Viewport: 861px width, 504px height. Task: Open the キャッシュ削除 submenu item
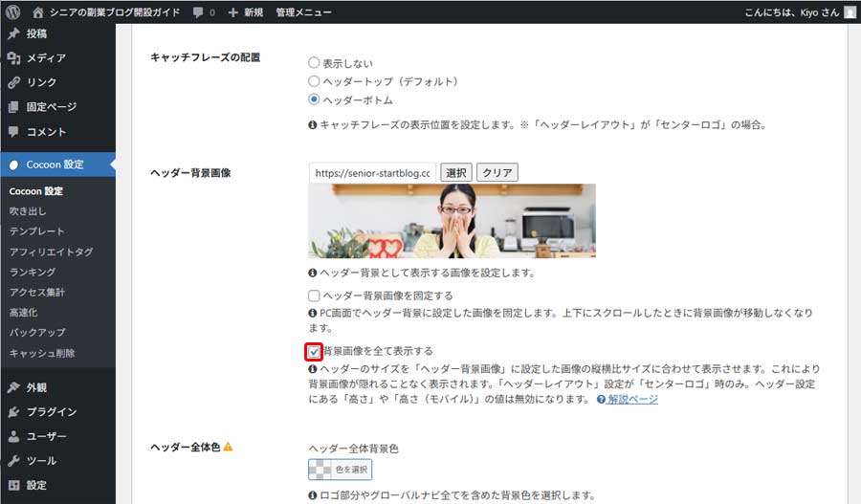coord(42,353)
